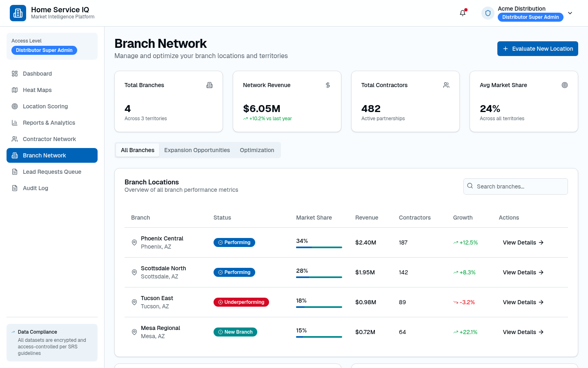Switch to Expansion Opportunities tab
588x368 pixels.
197,150
